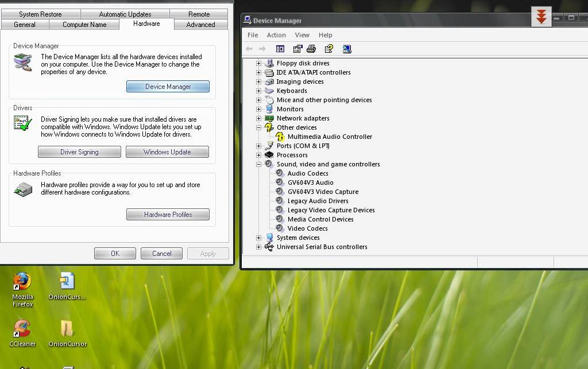Screen dimensions: 588x369
Task: Click the Forward arrow in Device Manager toolbar
Action: 262,49
